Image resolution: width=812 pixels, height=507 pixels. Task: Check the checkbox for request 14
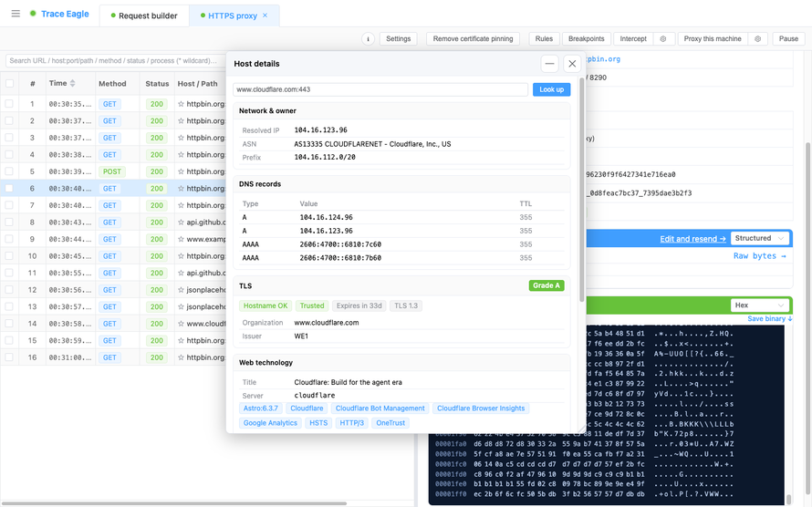pyautogui.click(x=9, y=324)
